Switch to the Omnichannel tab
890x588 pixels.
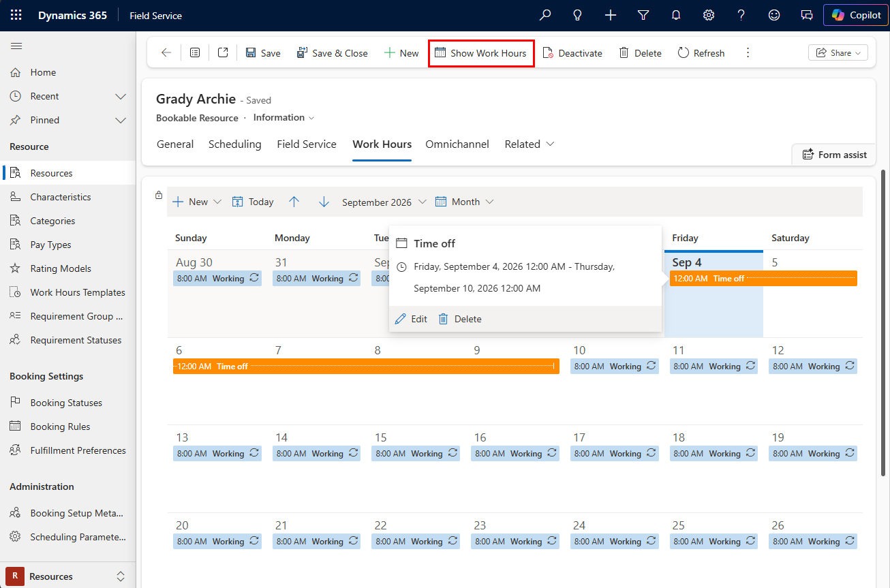(457, 144)
